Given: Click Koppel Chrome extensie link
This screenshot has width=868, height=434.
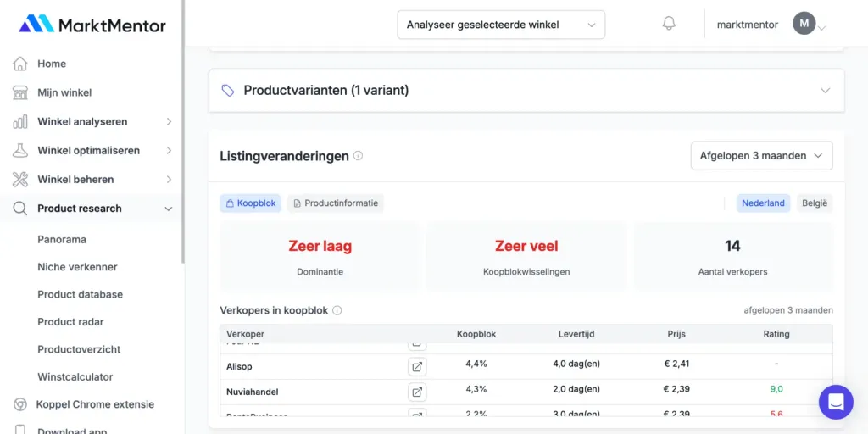Looking at the screenshot, I should click(x=95, y=404).
